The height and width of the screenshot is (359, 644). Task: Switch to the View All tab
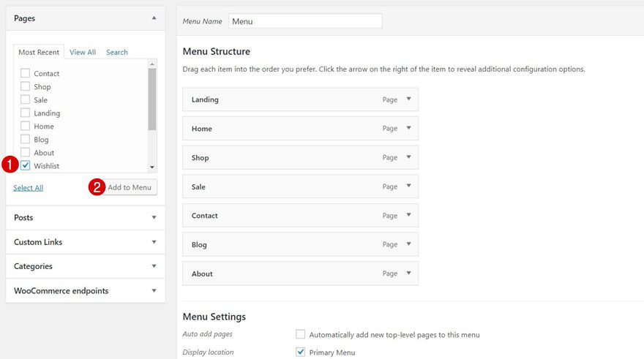tap(83, 53)
